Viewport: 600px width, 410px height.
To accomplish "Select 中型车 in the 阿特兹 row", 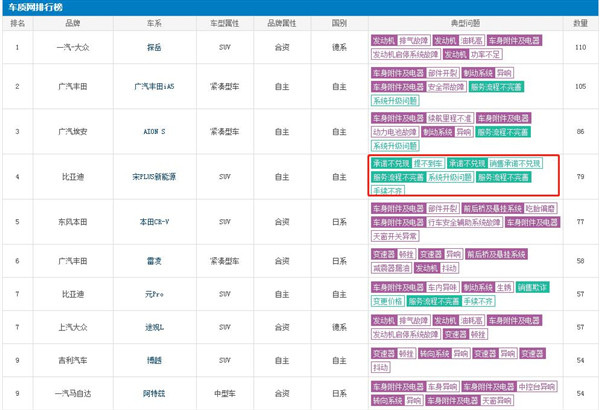I will [x=225, y=394].
